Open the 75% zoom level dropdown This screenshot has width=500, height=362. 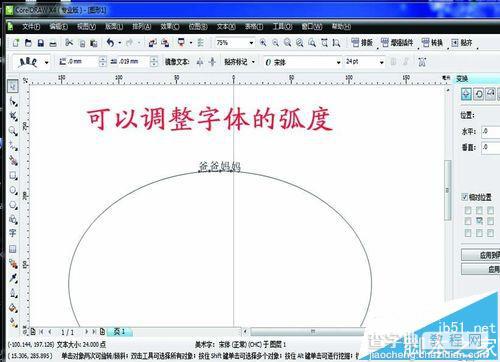[x=251, y=43]
